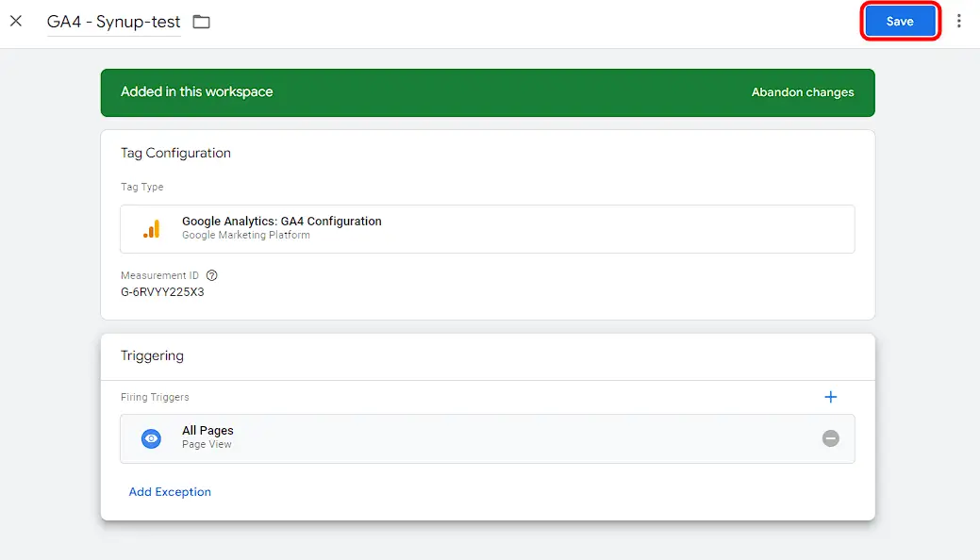Click the Firing Triggers label
The image size is (980, 560).
click(155, 397)
